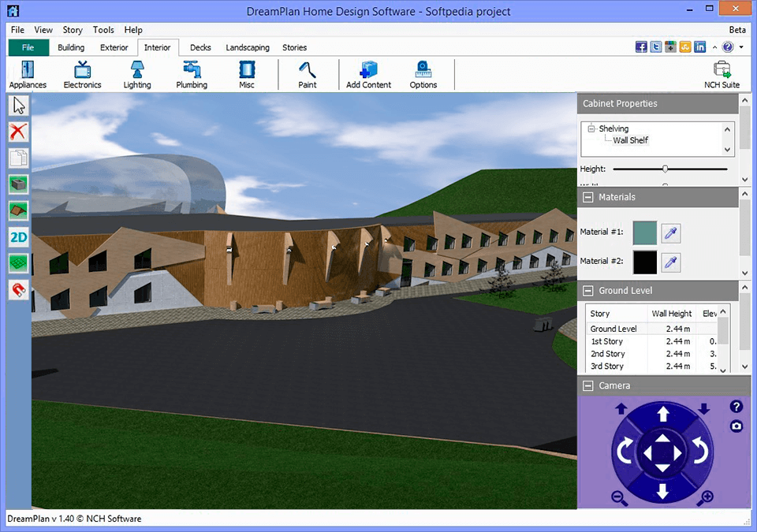The image size is (757, 532).
Task: Open the Tools menu
Action: point(103,29)
